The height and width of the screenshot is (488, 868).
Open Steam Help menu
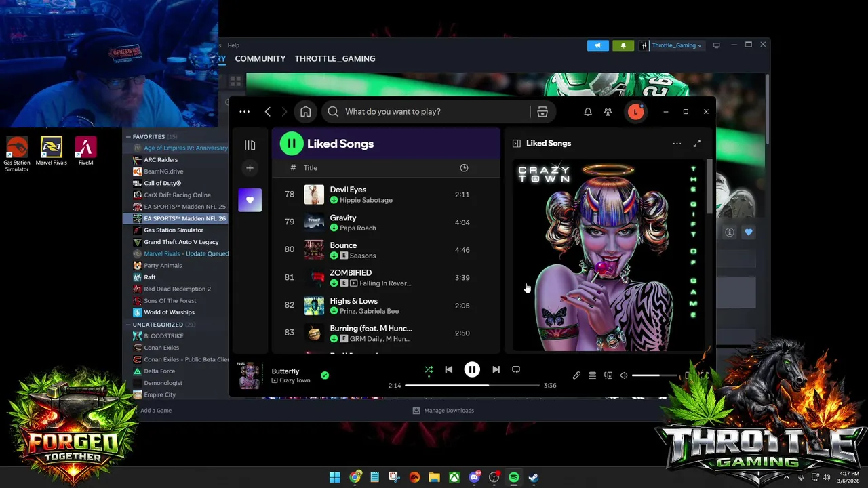point(233,45)
